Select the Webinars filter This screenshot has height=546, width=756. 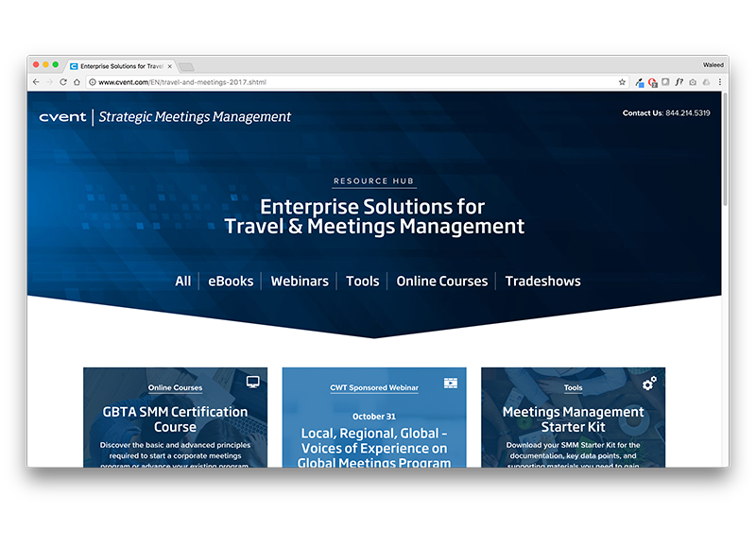pos(300,282)
